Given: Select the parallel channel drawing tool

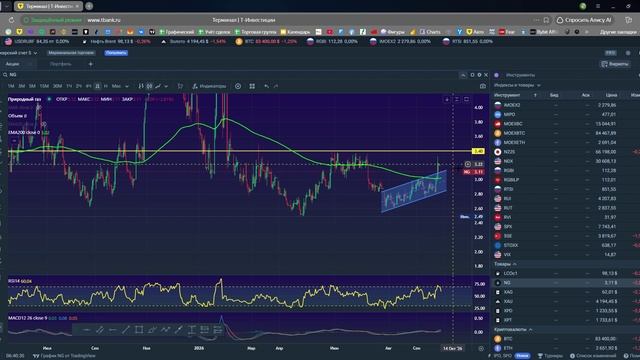Looking at the screenshot, I should tap(100, 329).
